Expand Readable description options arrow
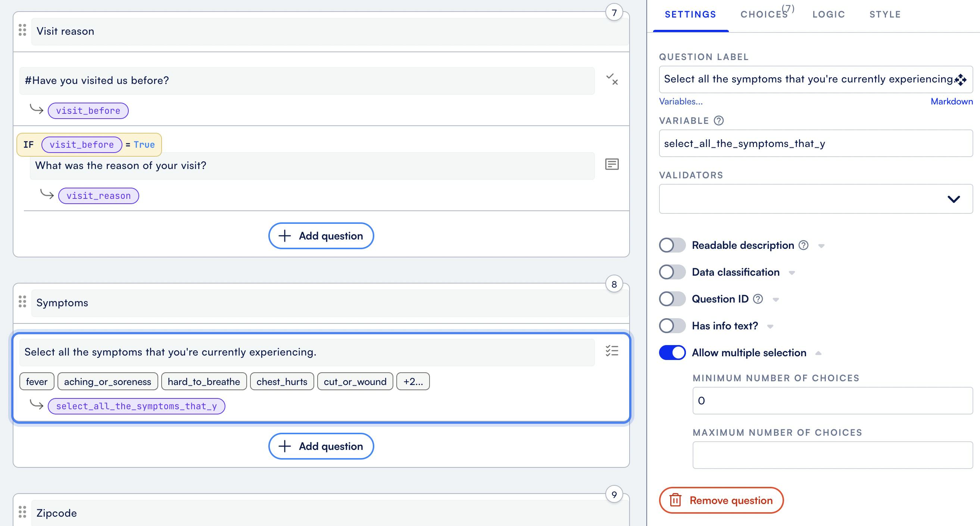980x526 pixels. pos(821,246)
